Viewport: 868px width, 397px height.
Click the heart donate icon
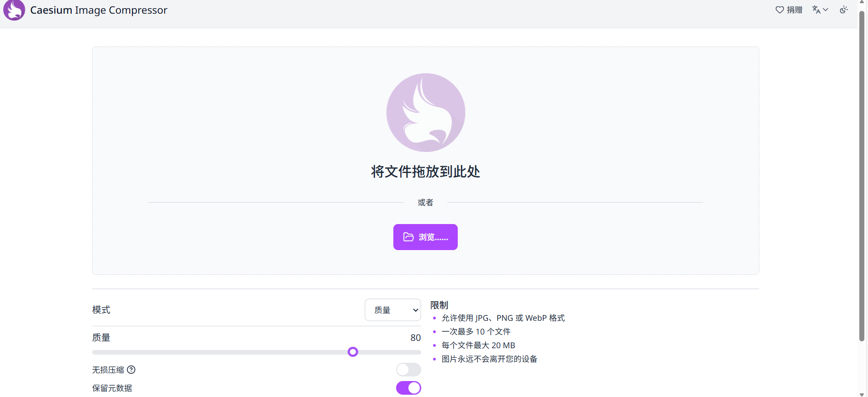[779, 10]
